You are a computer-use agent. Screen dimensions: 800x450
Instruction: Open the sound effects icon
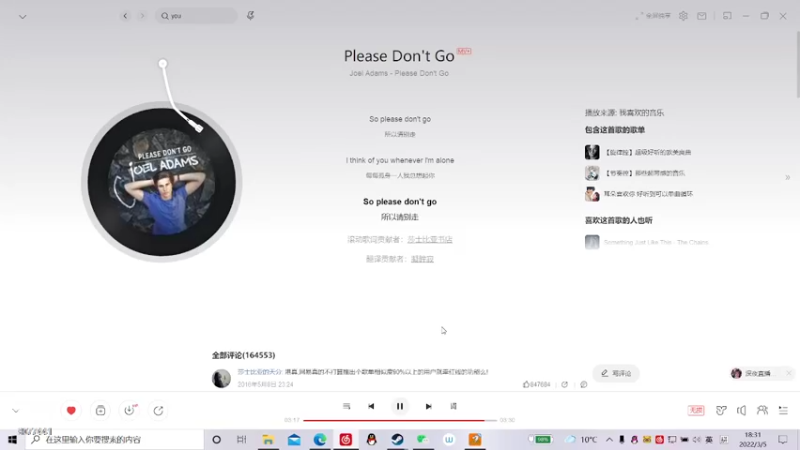[x=721, y=410]
